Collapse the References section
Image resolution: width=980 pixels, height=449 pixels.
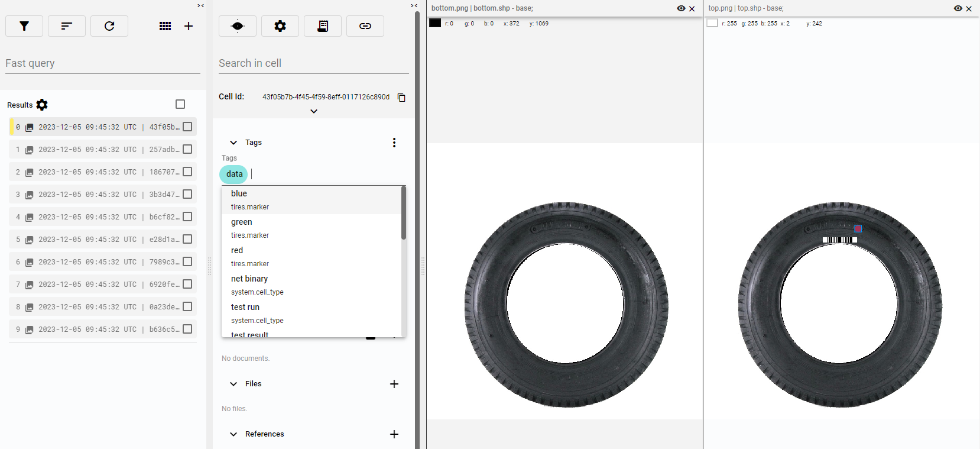pyautogui.click(x=233, y=434)
